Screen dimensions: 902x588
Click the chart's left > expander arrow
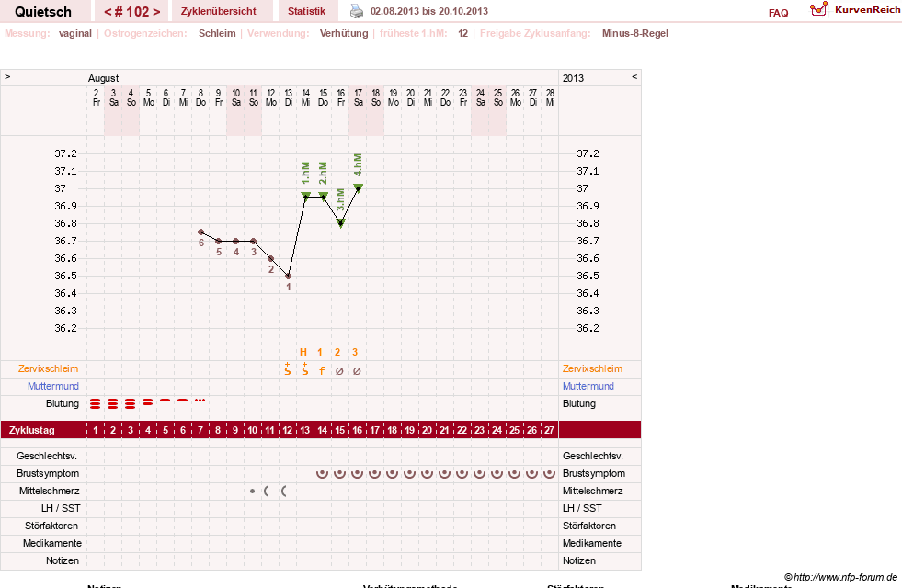coord(7,76)
